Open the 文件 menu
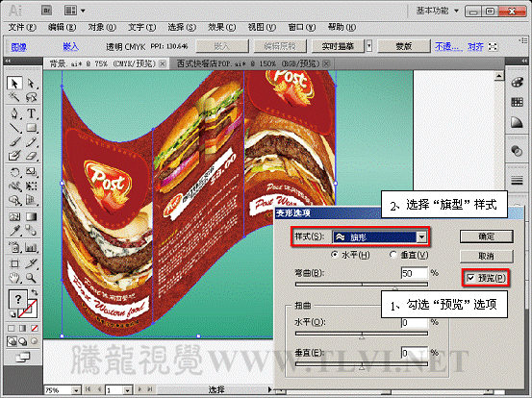 click(x=22, y=27)
